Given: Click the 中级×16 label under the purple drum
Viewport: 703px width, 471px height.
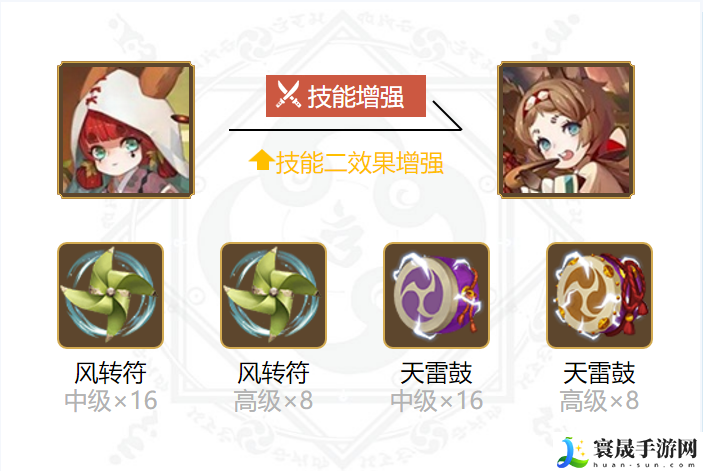Looking at the screenshot, I should point(437,401).
